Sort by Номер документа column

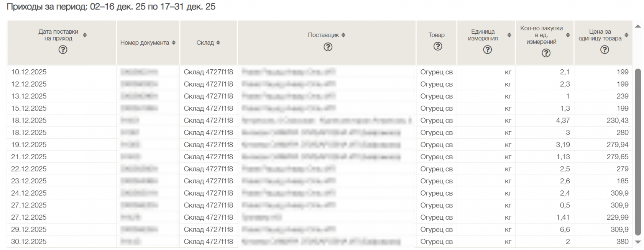click(174, 43)
